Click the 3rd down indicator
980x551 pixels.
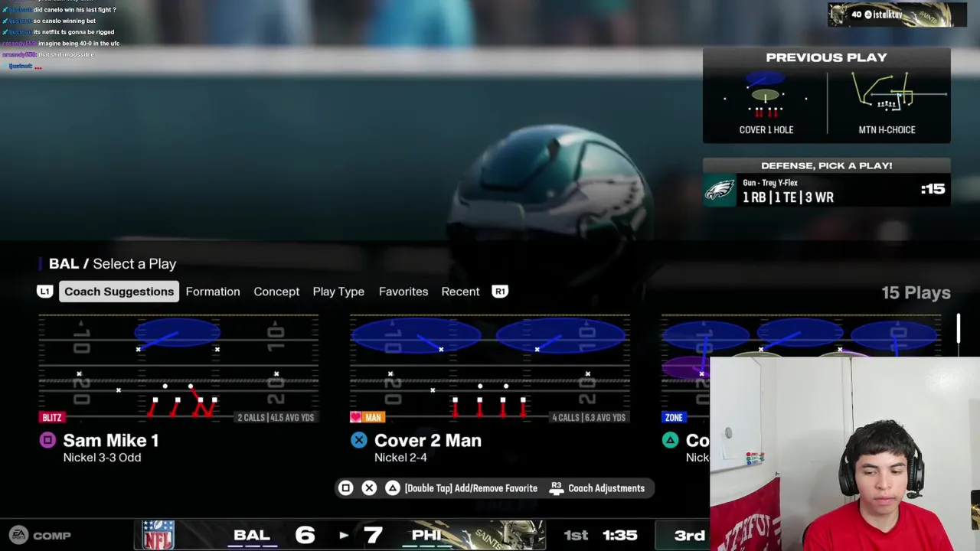(x=689, y=536)
